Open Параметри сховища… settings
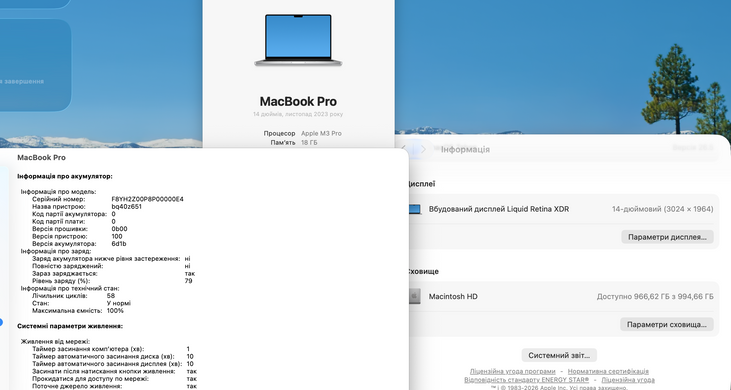The image size is (731, 390). (x=667, y=325)
